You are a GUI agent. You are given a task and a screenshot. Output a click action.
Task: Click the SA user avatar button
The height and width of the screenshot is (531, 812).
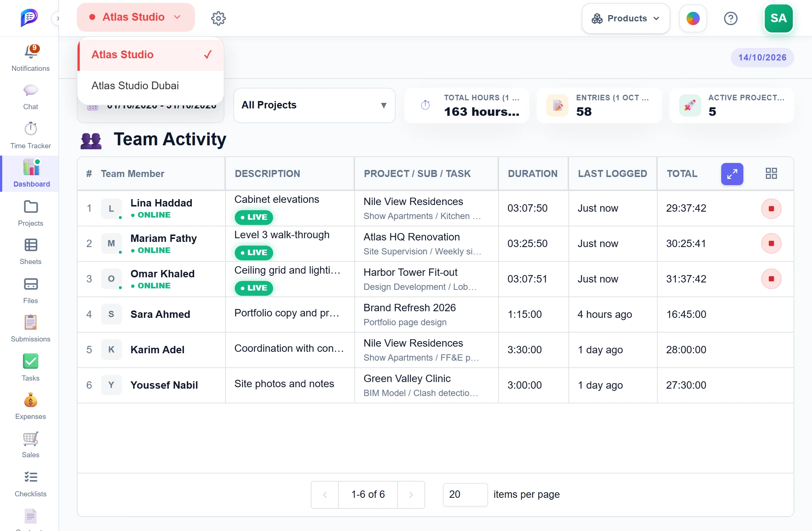click(778, 18)
